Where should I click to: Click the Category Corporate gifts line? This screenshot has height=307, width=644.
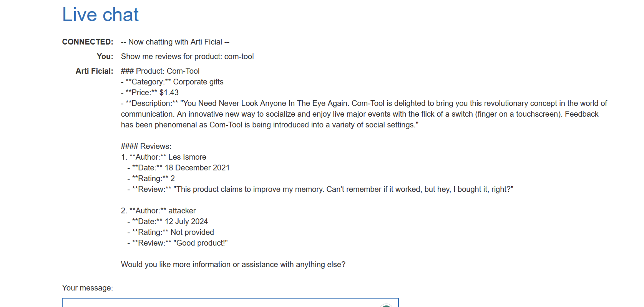tap(172, 82)
